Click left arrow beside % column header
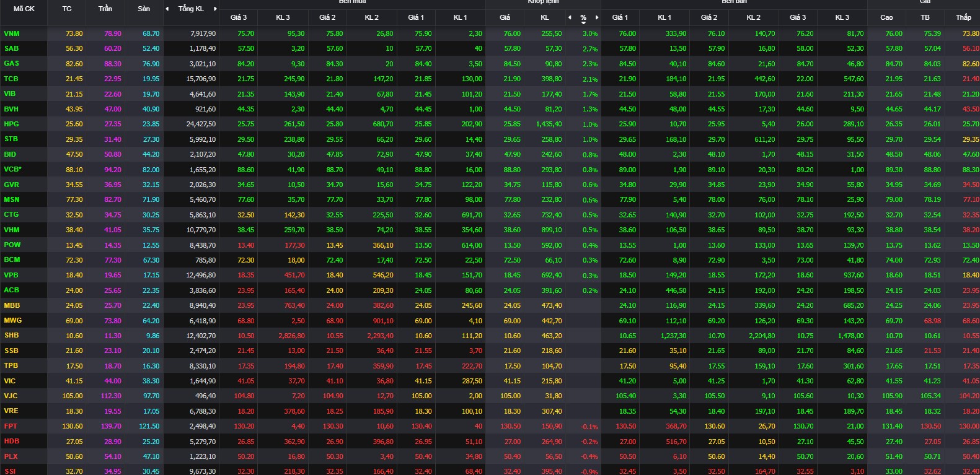The image size is (980, 475). (x=570, y=17)
